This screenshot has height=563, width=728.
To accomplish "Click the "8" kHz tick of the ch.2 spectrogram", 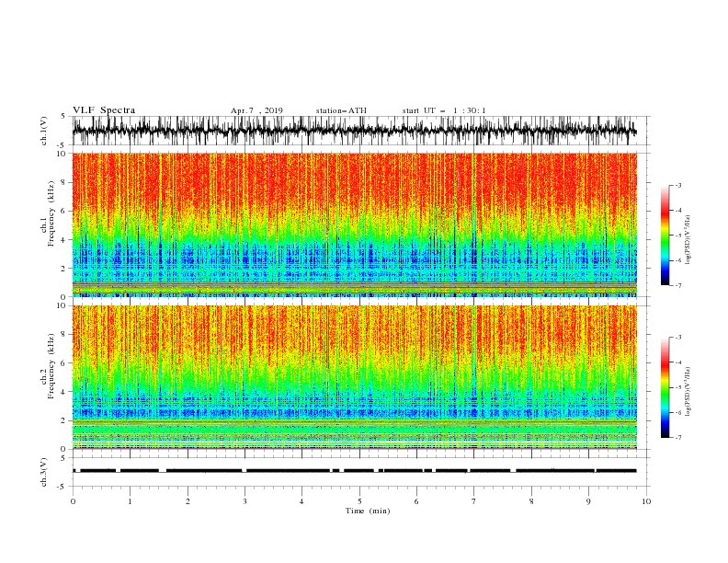I will [x=63, y=334].
